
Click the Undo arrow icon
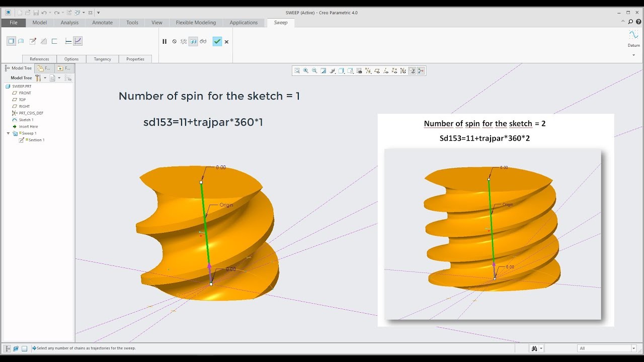[44, 13]
